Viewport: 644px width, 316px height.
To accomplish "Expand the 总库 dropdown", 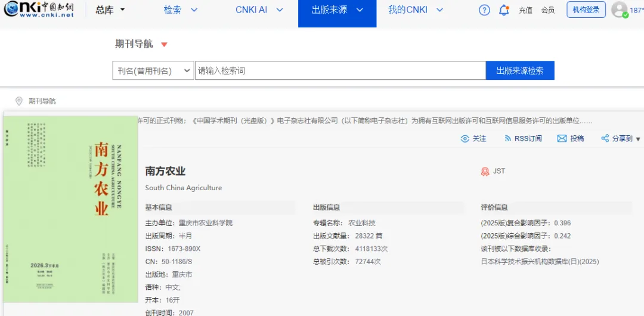I will 110,10.
